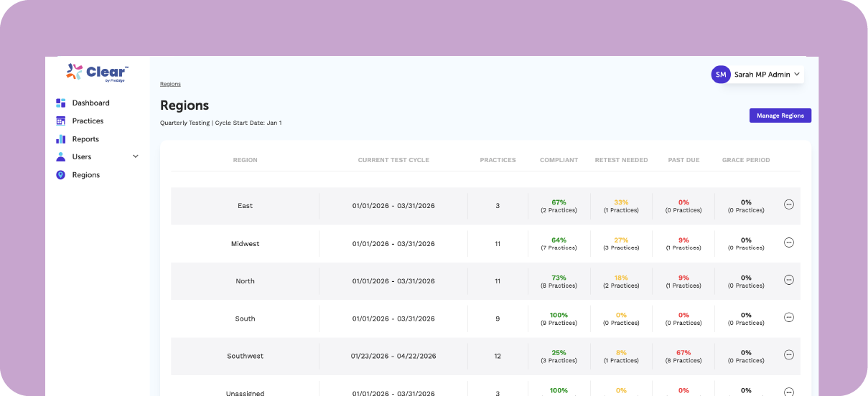Click the SM user avatar
Viewport: 868px width, 396px height.
pyautogui.click(x=721, y=75)
